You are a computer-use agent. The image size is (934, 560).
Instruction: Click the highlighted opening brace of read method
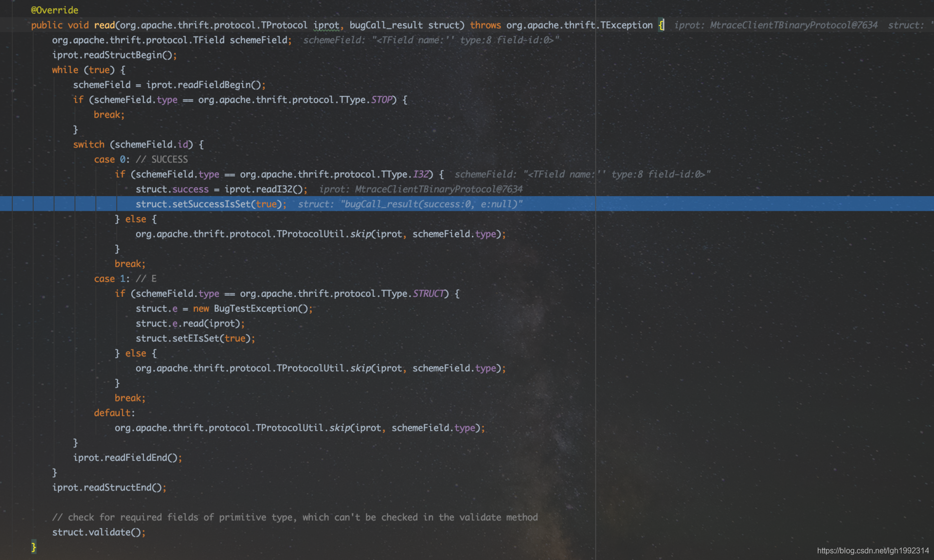[x=661, y=25]
